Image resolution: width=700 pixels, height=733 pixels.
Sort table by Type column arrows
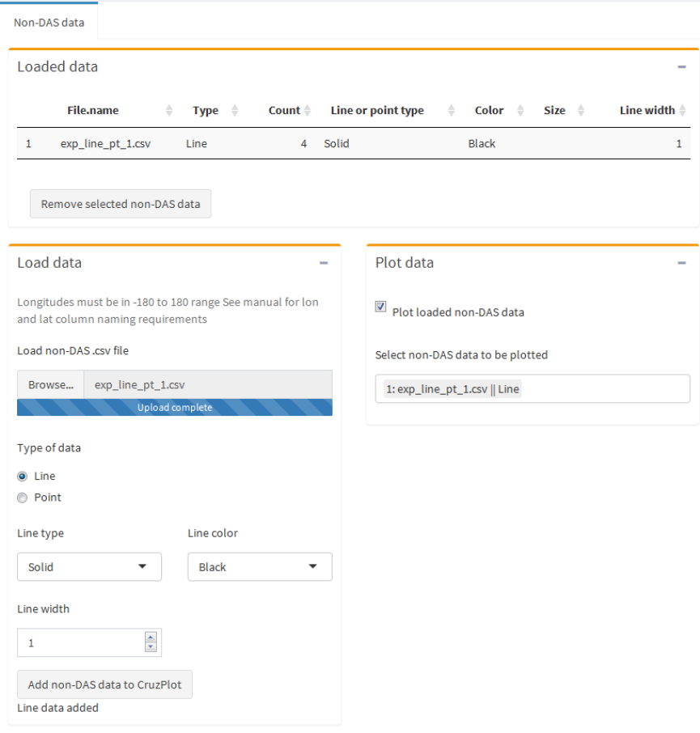[x=235, y=110]
